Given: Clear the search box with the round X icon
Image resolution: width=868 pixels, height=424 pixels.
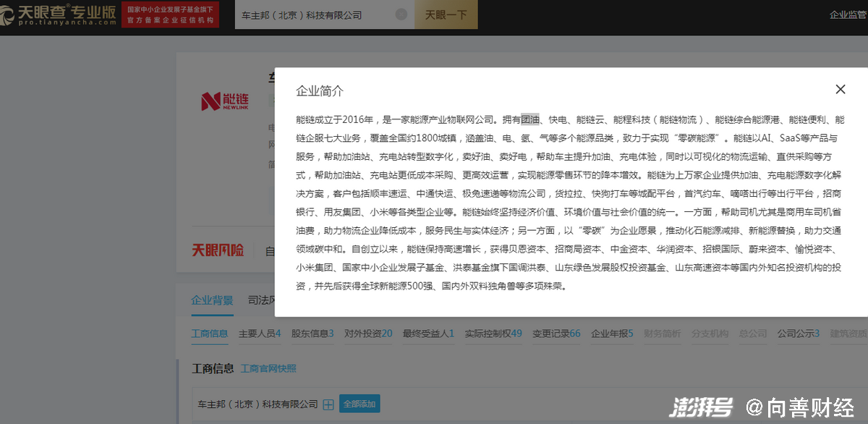Looking at the screenshot, I should [x=401, y=14].
